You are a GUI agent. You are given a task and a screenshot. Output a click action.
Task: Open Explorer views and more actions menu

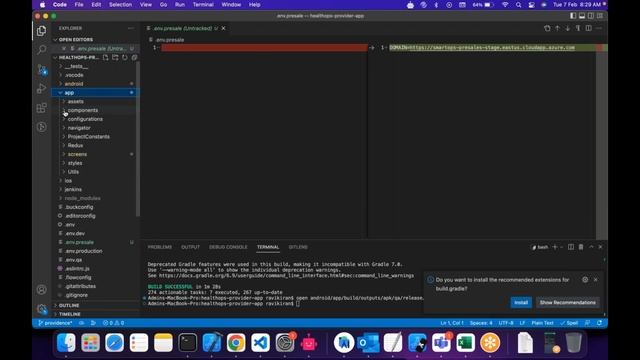[x=131, y=28]
